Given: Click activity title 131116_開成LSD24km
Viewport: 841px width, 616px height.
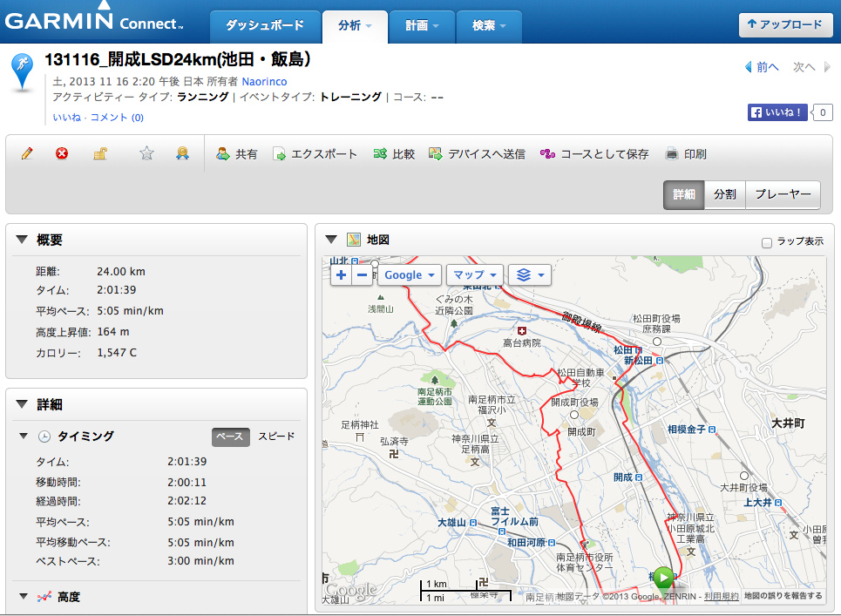Looking at the screenshot, I should tap(178, 59).
